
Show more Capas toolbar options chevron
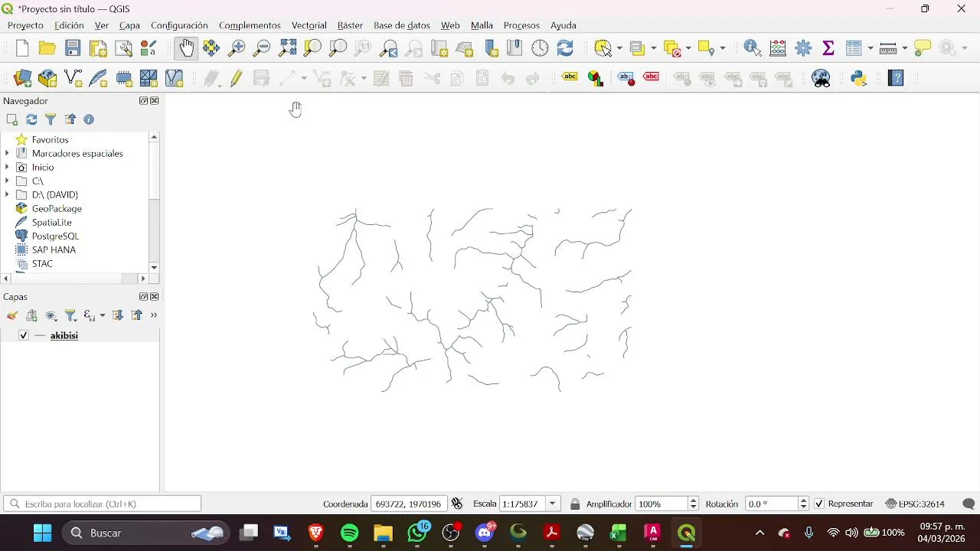click(x=153, y=315)
